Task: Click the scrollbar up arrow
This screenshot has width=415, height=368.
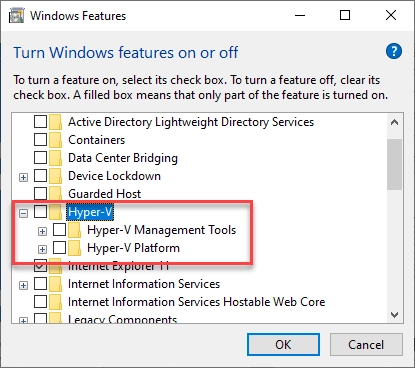Action: coord(394,122)
